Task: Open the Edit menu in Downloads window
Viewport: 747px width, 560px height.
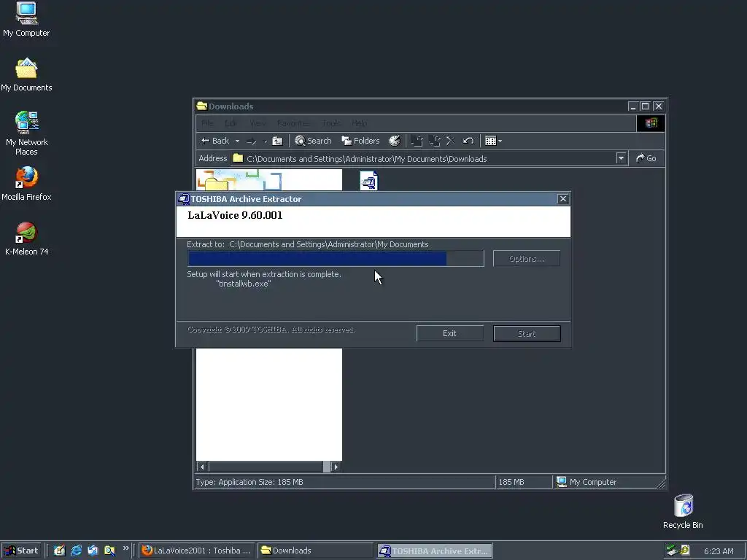Action: click(231, 123)
